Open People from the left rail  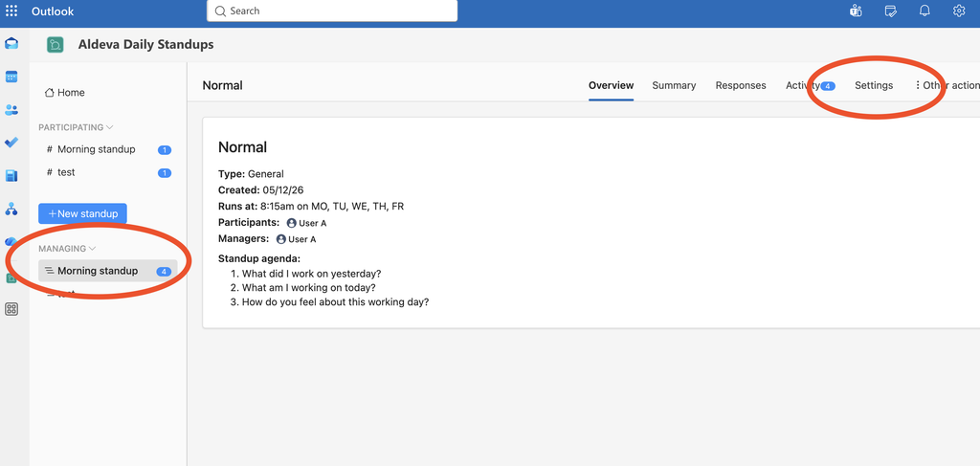(x=11, y=110)
